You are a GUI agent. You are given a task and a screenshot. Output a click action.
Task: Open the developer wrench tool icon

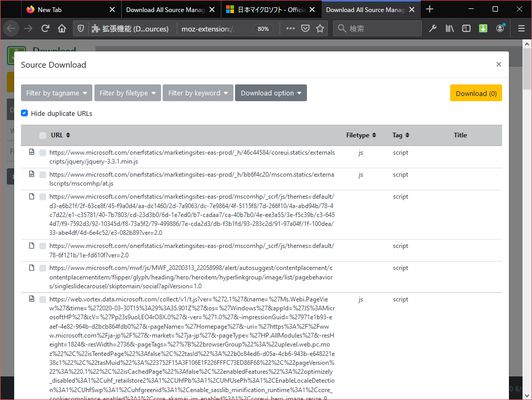(432, 28)
